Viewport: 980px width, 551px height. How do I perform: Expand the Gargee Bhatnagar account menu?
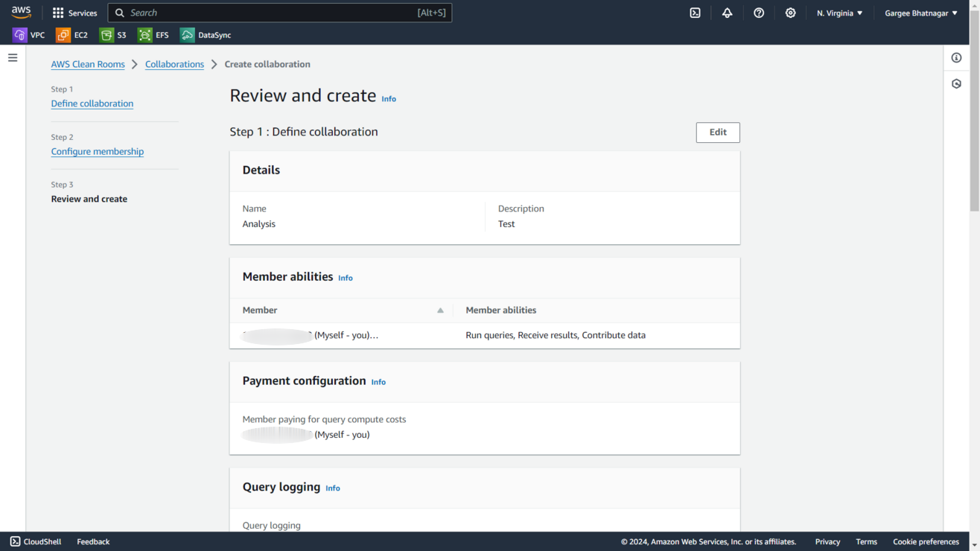[920, 13]
